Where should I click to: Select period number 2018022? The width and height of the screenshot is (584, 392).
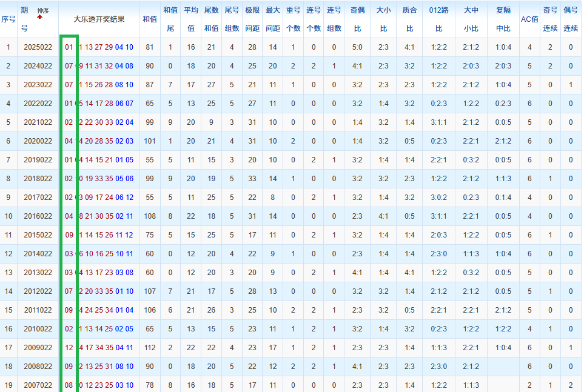tap(38, 179)
